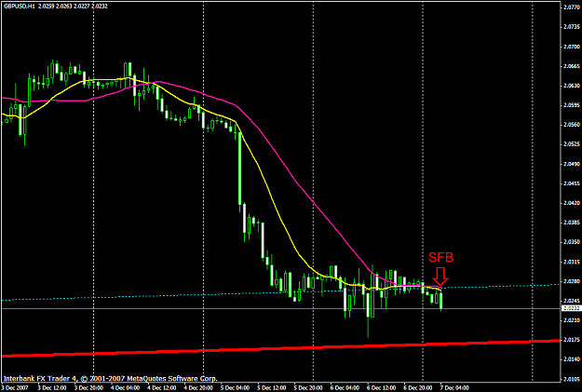The width and height of the screenshot is (582, 392).
Task: Click the 2.0420 price axis label
Action: tap(572, 203)
